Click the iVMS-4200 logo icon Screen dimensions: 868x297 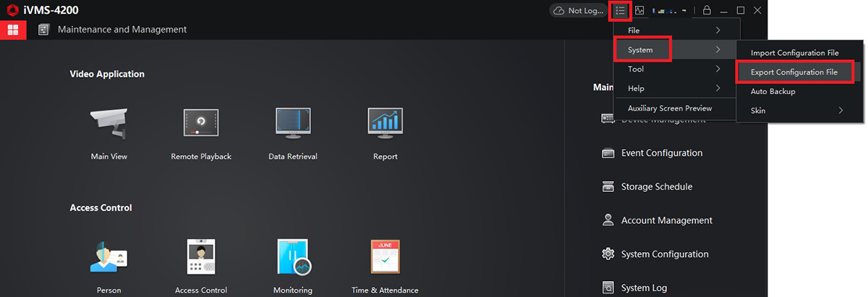tap(12, 10)
